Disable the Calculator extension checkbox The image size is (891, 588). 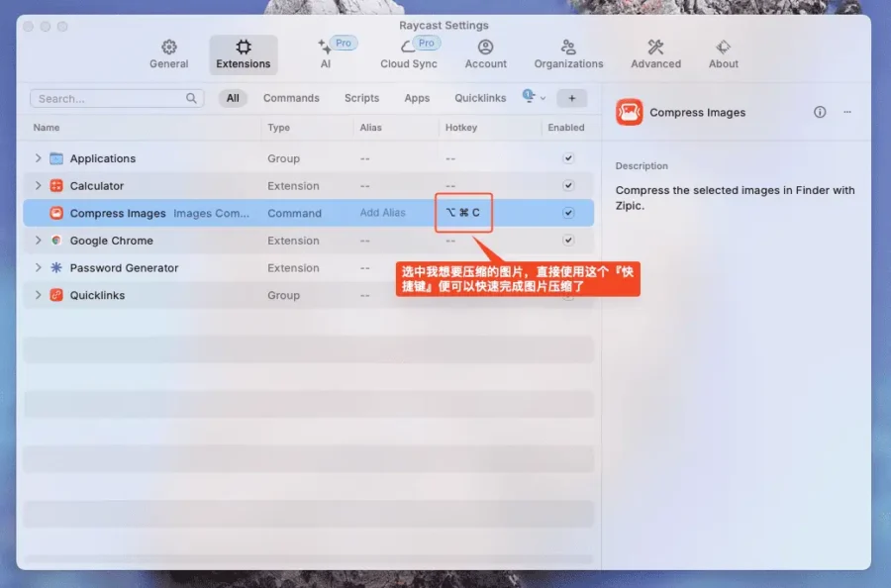pyautogui.click(x=568, y=185)
